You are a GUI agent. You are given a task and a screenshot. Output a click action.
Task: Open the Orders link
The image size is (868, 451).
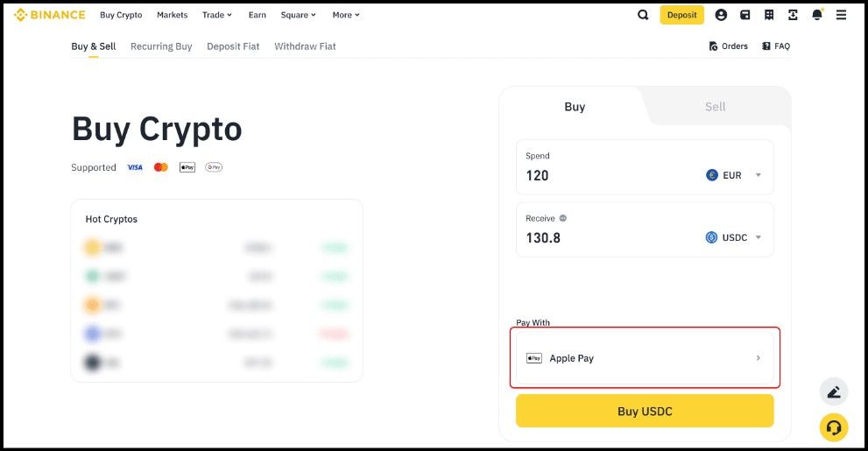728,46
